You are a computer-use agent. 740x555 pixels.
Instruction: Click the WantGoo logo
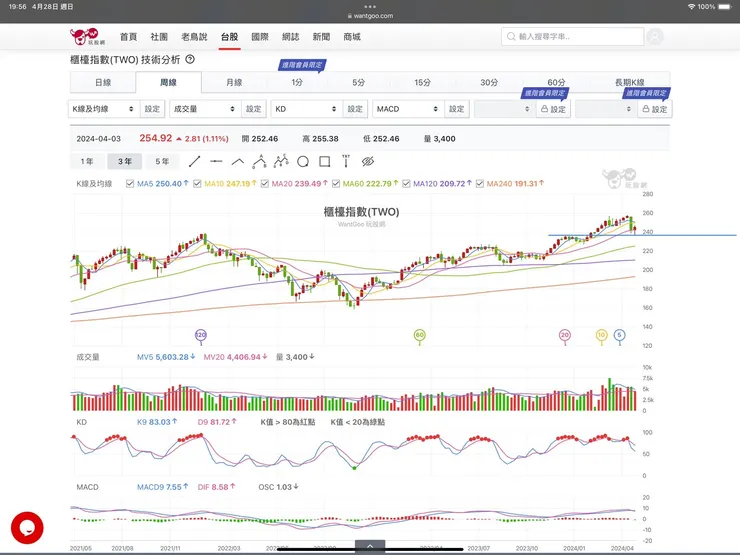[x=87, y=37]
